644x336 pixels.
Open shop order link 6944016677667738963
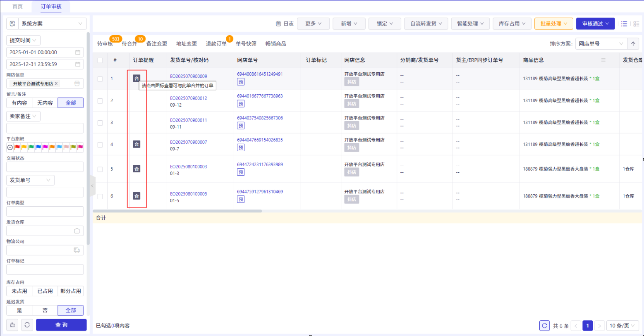click(260, 96)
